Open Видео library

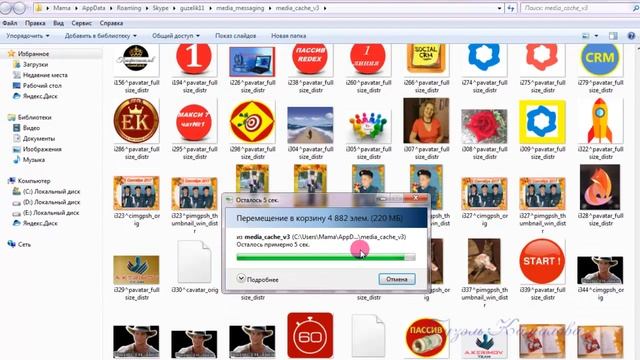tap(31, 128)
